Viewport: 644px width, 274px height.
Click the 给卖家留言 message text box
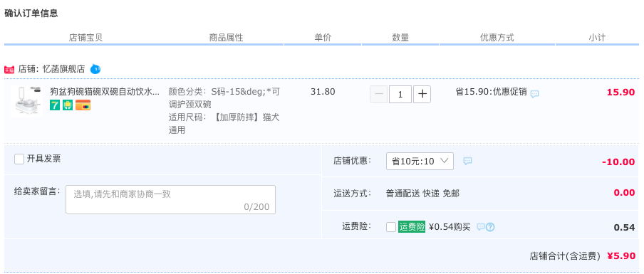click(170, 199)
